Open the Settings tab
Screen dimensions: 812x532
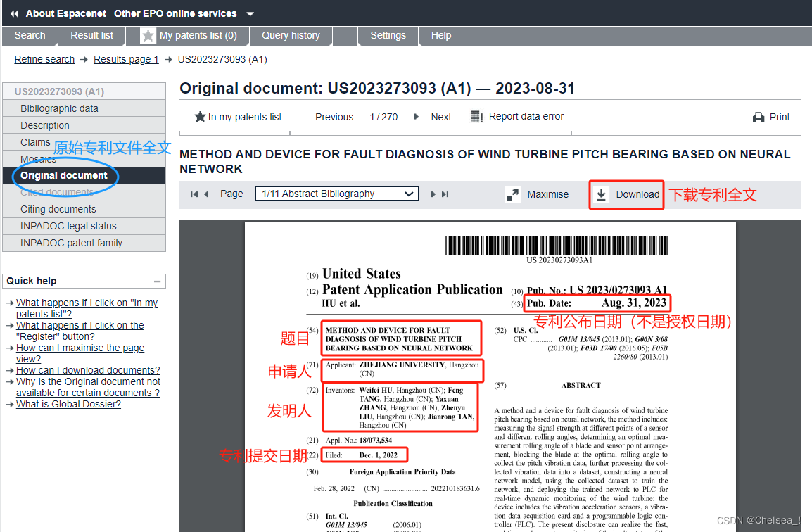click(388, 36)
